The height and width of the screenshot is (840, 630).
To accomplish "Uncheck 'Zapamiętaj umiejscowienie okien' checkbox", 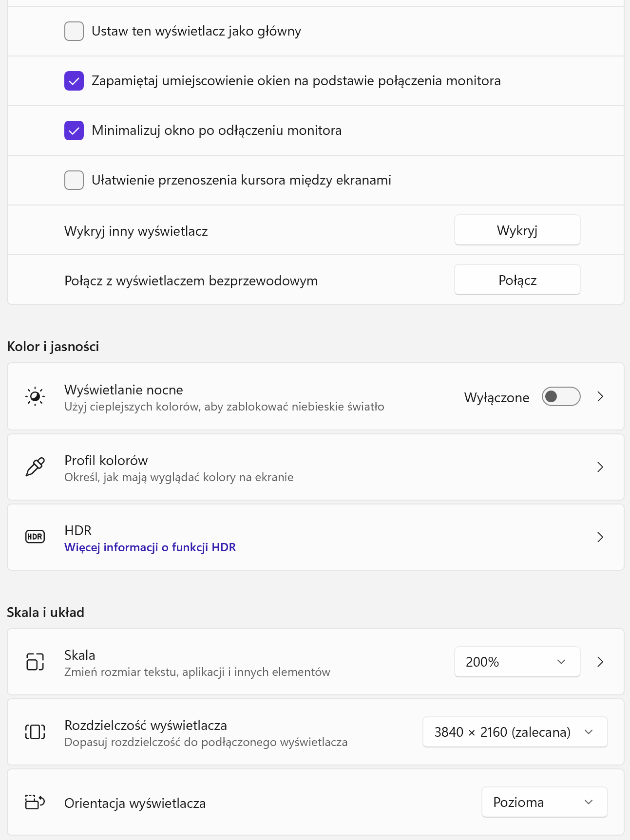I will pos(74,81).
